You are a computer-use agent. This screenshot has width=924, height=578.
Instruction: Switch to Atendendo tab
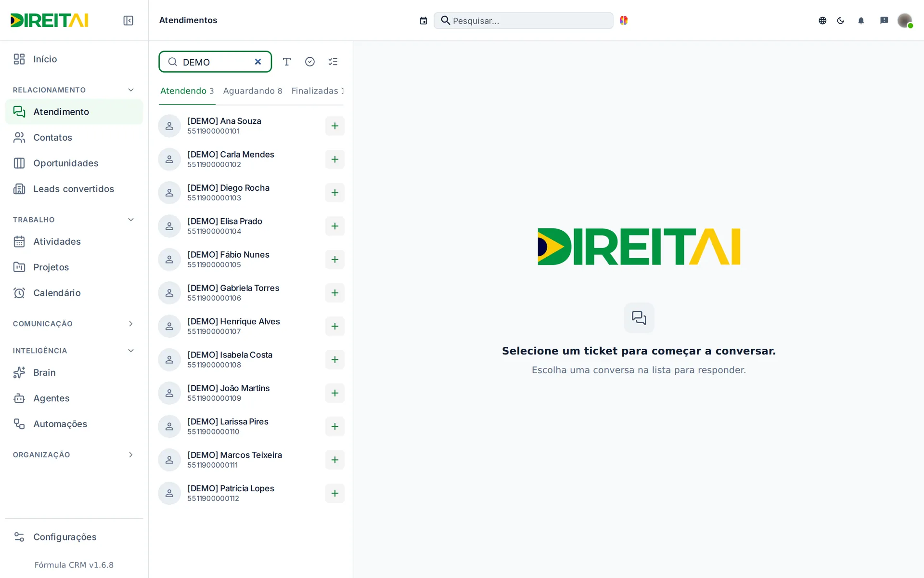click(187, 91)
